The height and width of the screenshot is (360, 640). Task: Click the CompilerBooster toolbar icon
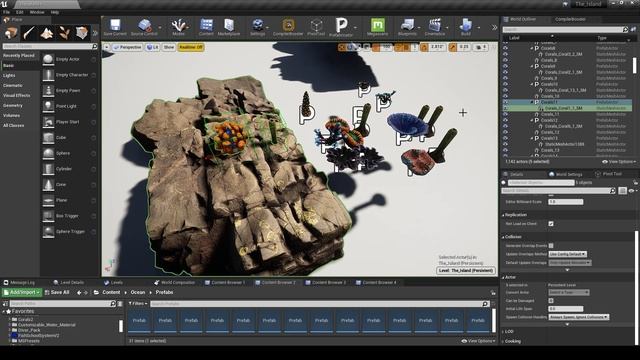pos(288,27)
